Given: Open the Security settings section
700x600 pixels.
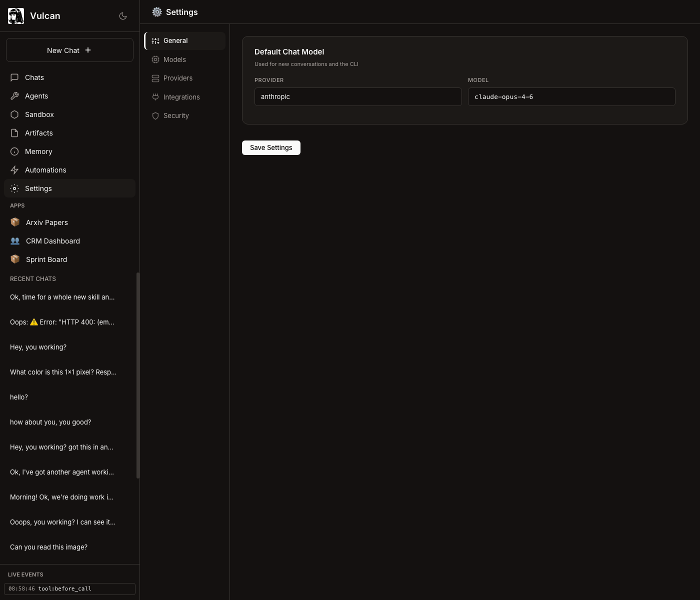Looking at the screenshot, I should (x=176, y=115).
